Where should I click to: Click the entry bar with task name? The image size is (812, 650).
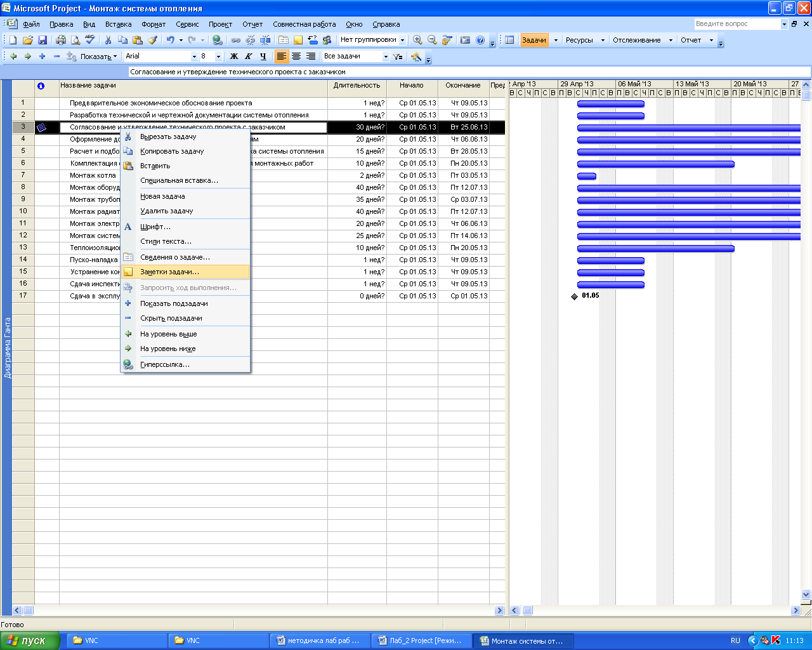coord(469,72)
